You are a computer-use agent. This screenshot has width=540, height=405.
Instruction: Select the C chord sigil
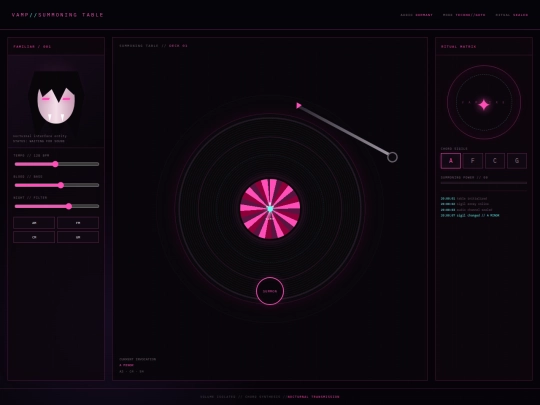[x=495, y=161]
